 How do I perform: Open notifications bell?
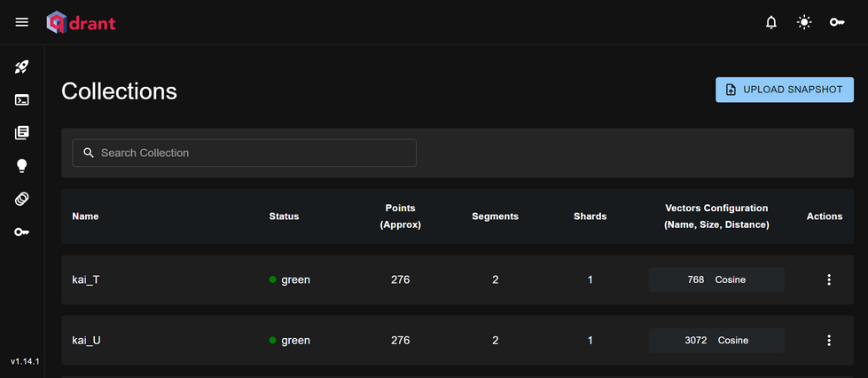click(x=771, y=22)
